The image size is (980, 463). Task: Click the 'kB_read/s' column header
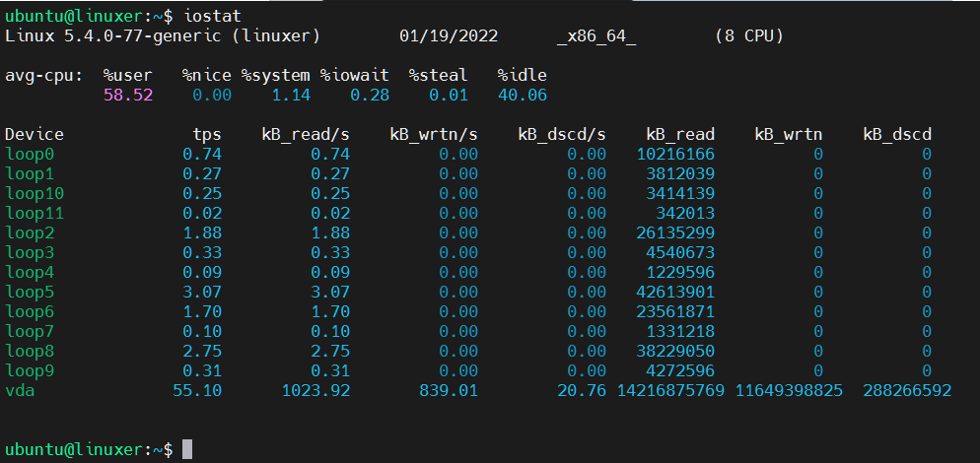[x=306, y=135]
